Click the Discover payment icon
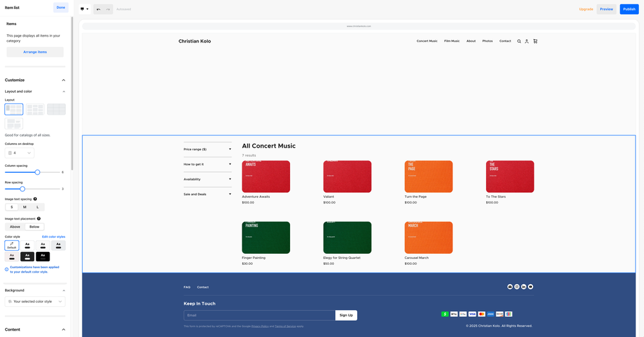 [500, 314]
